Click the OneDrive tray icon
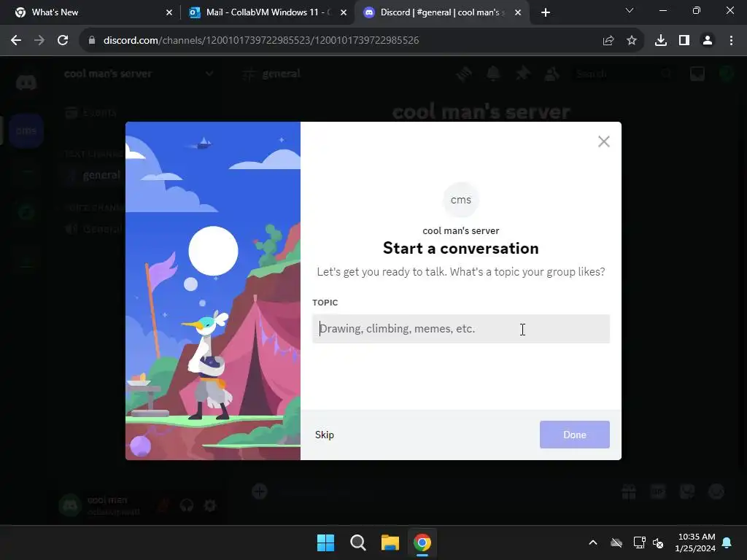The image size is (747, 560). tap(616, 542)
